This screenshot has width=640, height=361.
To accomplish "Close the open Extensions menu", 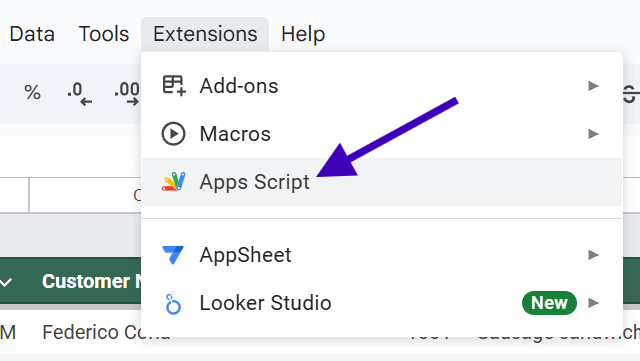I will coord(205,34).
